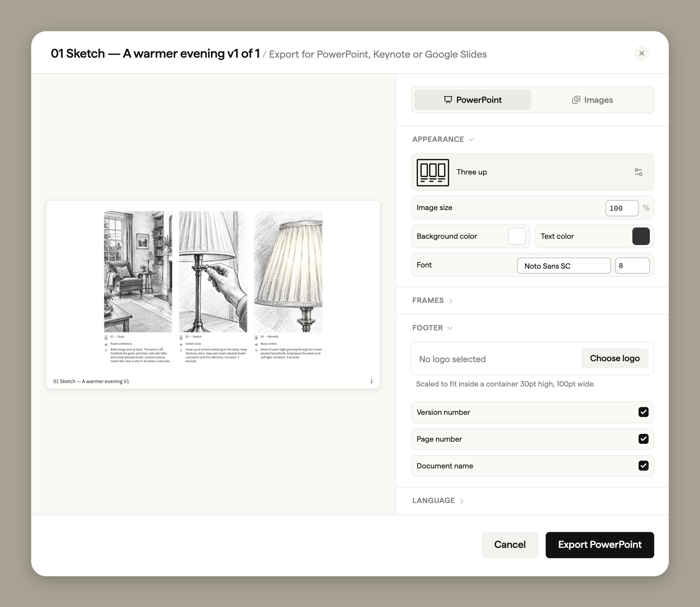The width and height of the screenshot is (700, 607).
Task: Click the "Scaled to fit inside a container" note
Action: pos(505,384)
